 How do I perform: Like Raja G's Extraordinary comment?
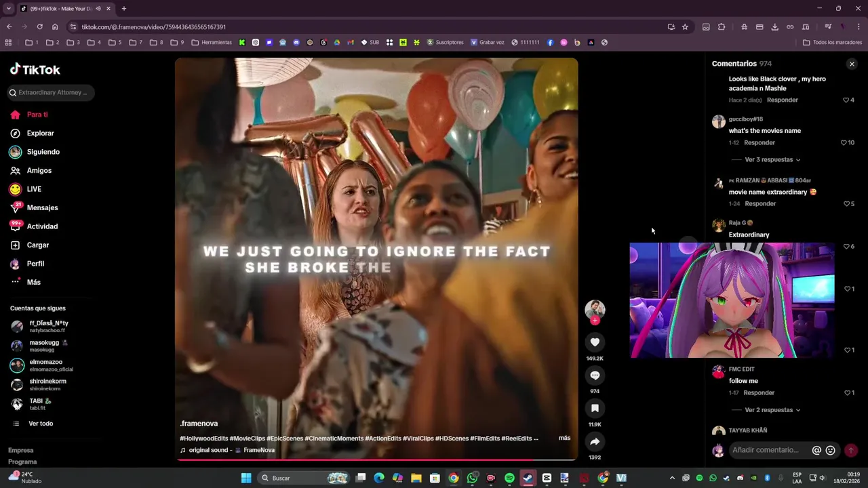848,247
